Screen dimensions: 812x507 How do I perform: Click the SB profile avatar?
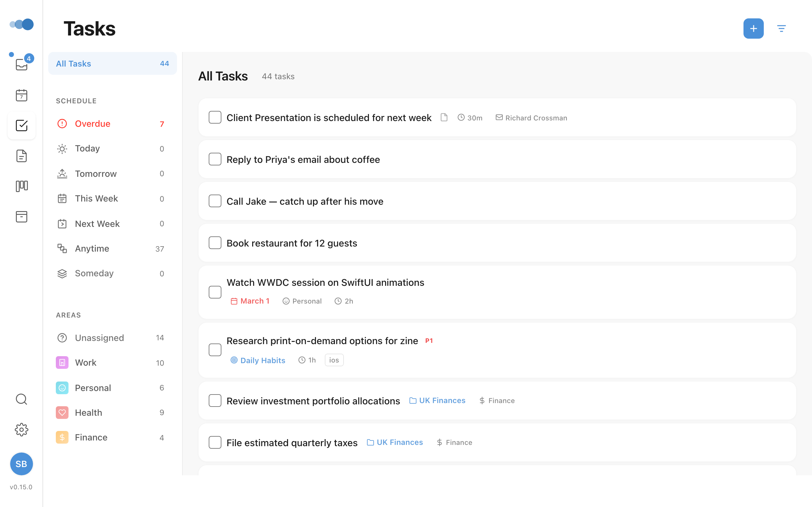point(22,464)
